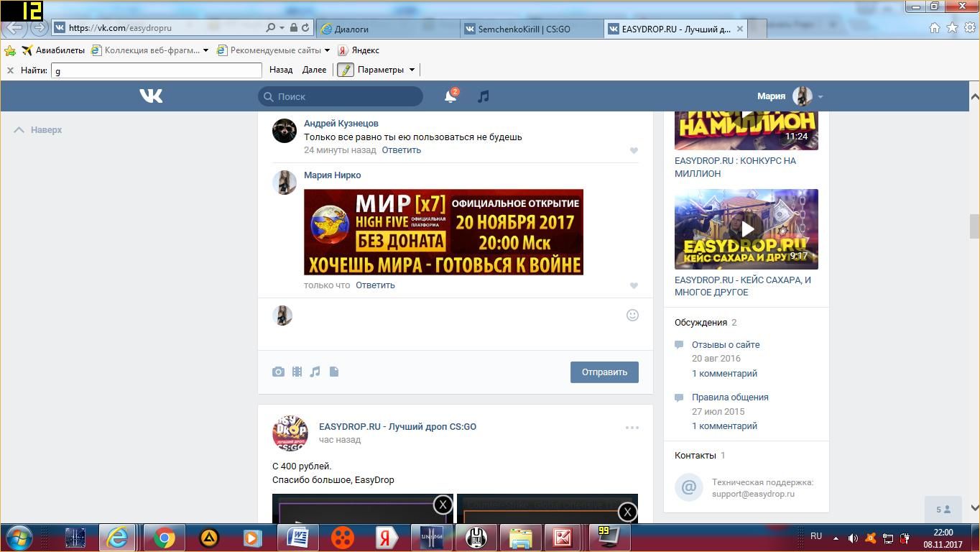Open the VK music player icon

click(484, 96)
